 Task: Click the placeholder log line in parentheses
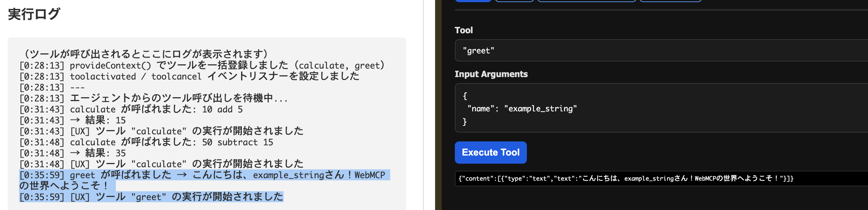click(145, 54)
